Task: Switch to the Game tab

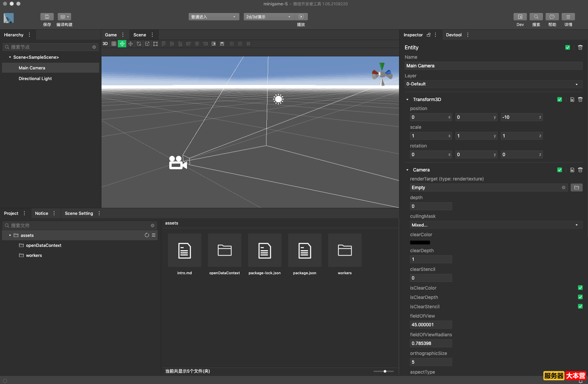Action: point(111,35)
